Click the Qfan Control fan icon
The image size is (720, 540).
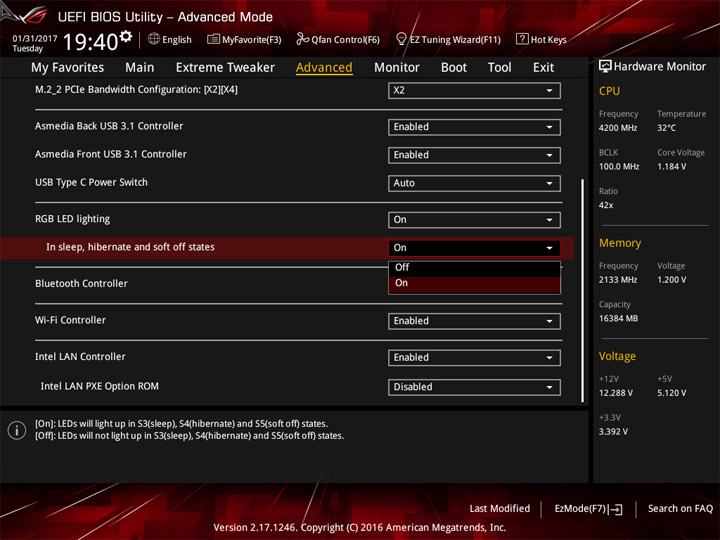point(302,39)
